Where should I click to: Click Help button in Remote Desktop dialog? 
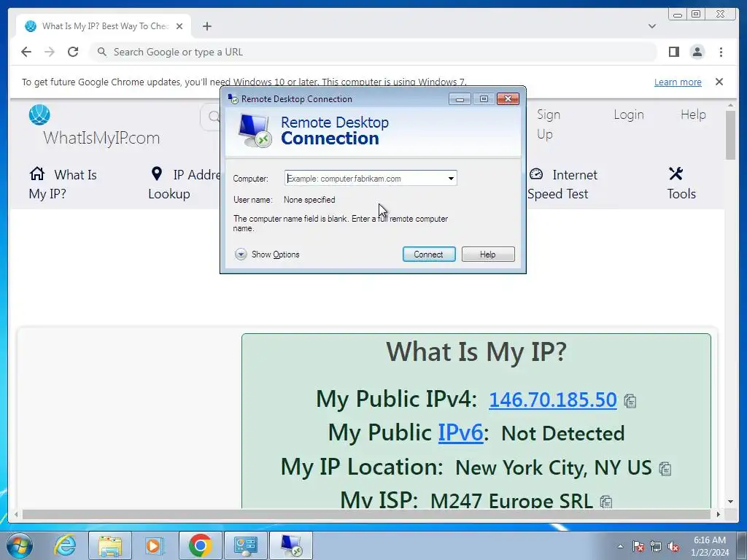(x=488, y=254)
